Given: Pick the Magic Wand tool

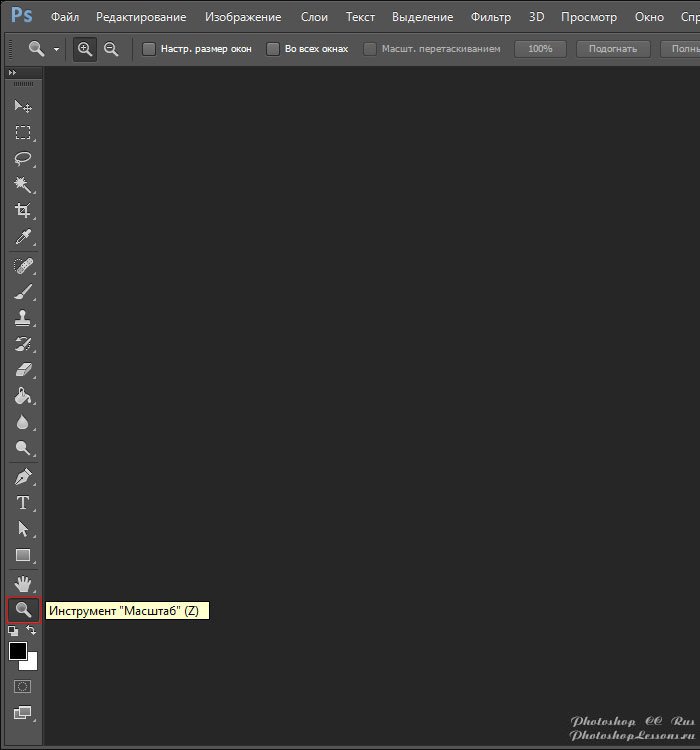Looking at the screenshot, I should [23, 185].
